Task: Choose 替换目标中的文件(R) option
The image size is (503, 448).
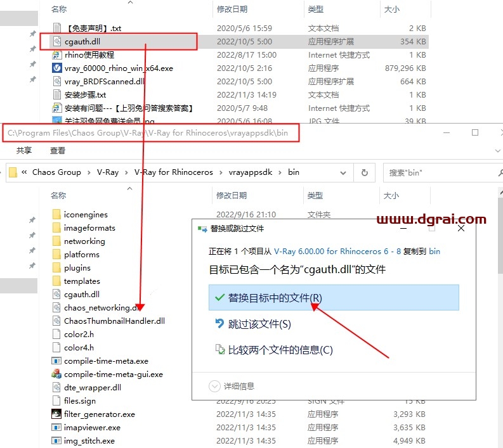Action: click(x=275, y=298)
